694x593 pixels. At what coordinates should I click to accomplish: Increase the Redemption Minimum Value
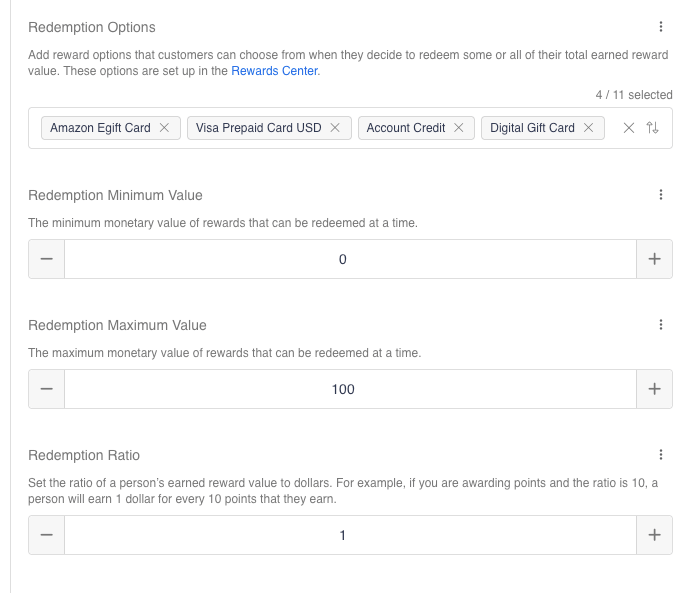(655, 259)
